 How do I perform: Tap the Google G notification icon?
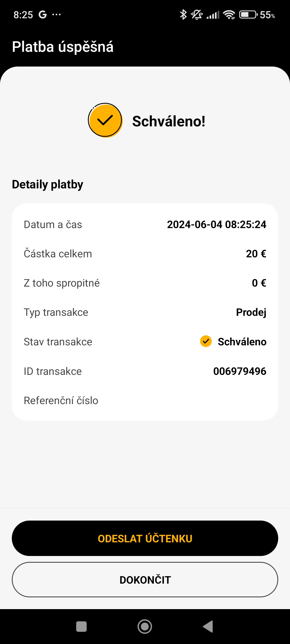point(42,14)
